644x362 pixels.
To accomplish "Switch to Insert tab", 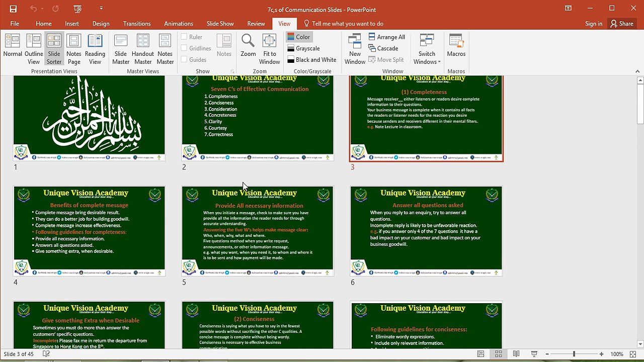I will (72, 24).
